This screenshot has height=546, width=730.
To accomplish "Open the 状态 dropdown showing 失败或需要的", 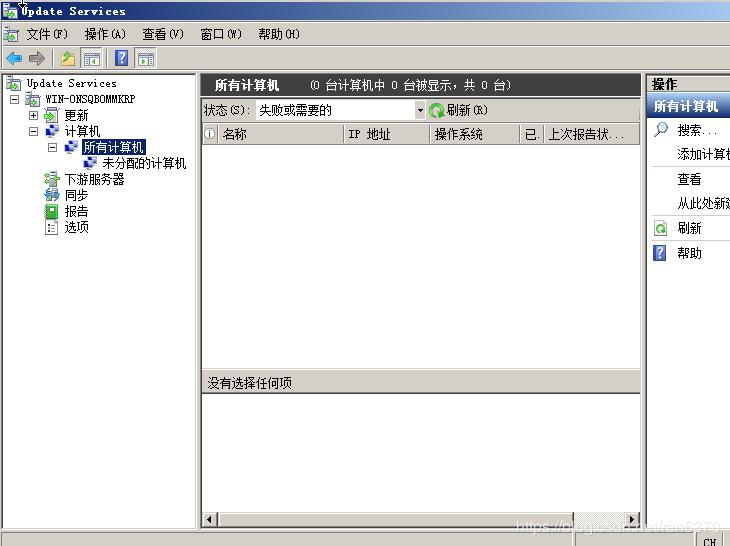I will [340, 110].
